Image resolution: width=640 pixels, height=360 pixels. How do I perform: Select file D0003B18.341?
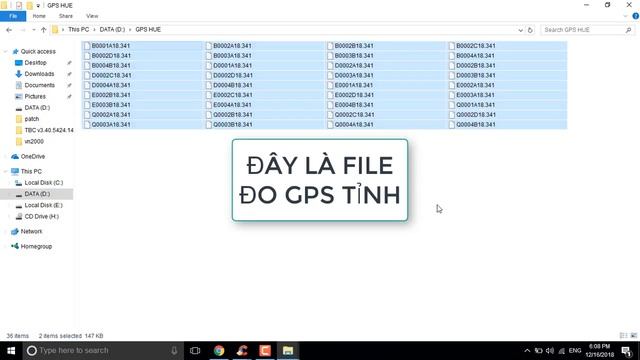(476, 75)
